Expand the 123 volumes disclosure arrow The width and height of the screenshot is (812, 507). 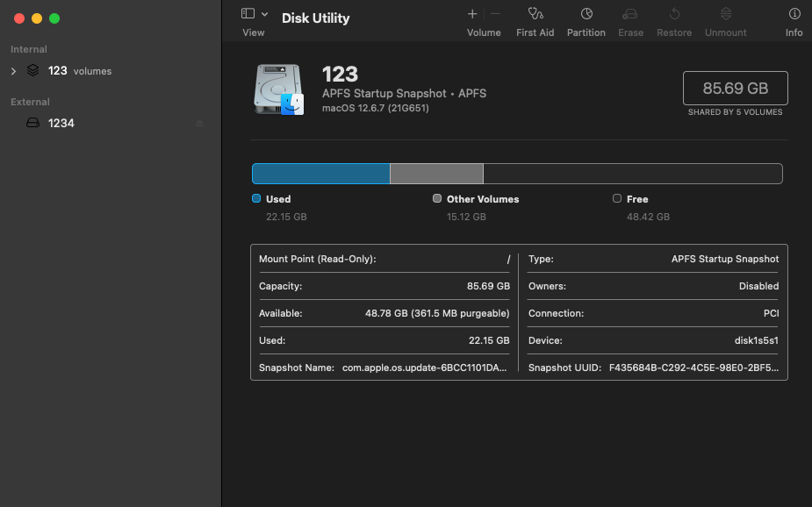click(x=14, y=71)
